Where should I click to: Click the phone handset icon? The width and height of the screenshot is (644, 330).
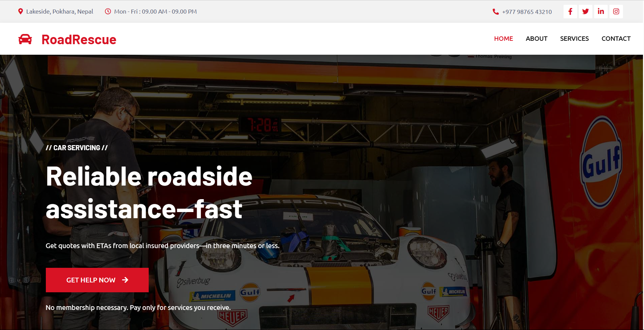(x=496, y=12)
